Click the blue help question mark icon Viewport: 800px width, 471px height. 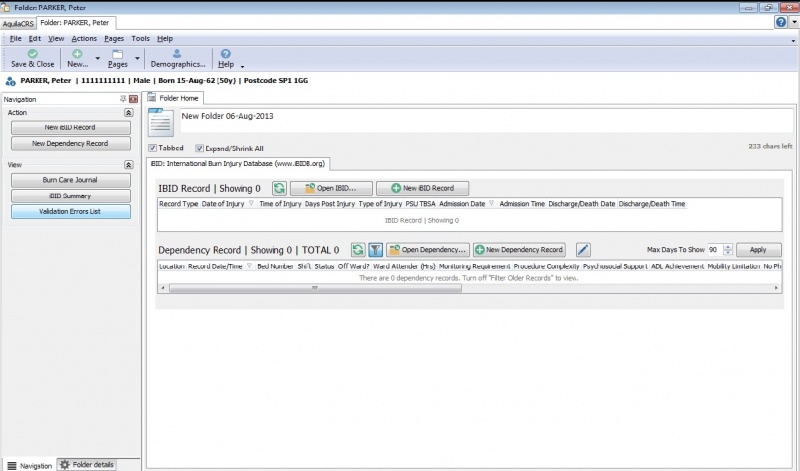tap(781, 22)
